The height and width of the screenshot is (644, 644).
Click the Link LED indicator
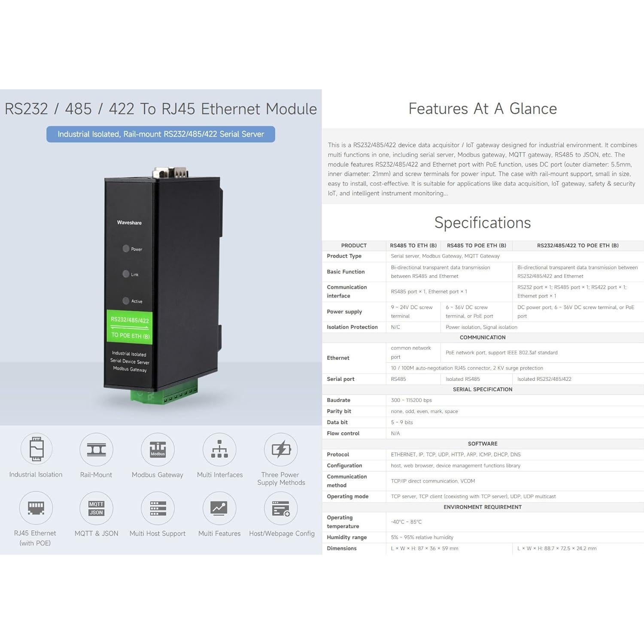125,273
